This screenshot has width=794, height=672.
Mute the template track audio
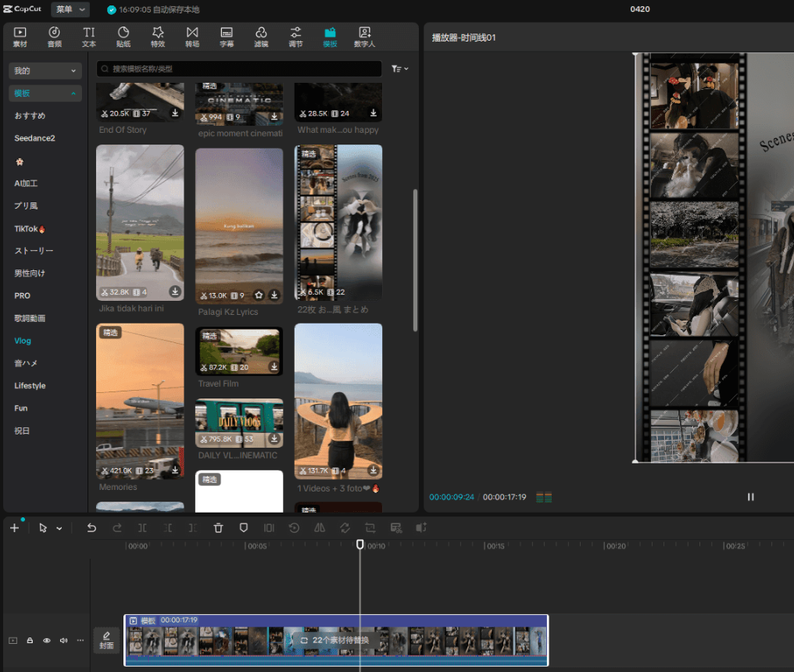[x=64, y=641]
